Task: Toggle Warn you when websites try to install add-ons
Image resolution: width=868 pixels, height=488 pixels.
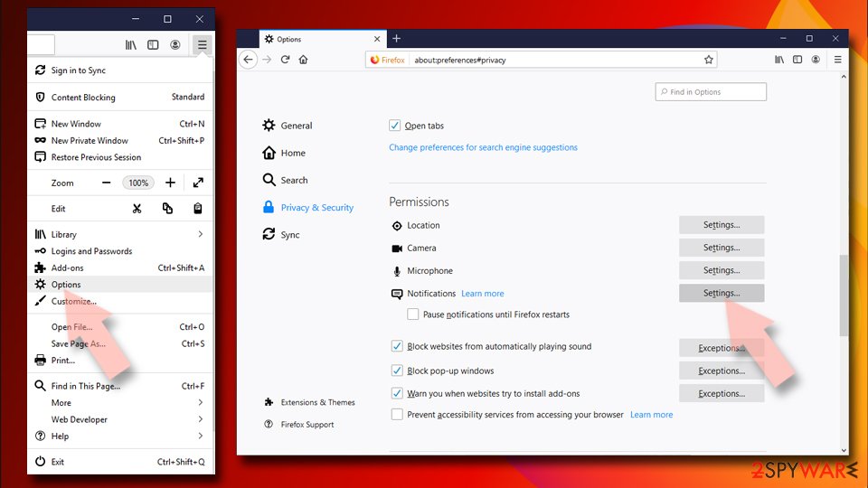Action: point(397,393)
